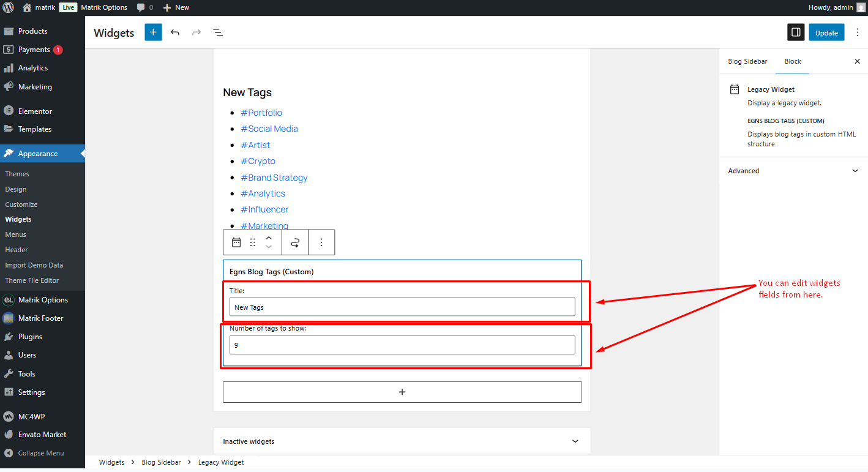Open the block options three-dot menu
The height and width of the screenshot is (472, 868).
point(321,242)
